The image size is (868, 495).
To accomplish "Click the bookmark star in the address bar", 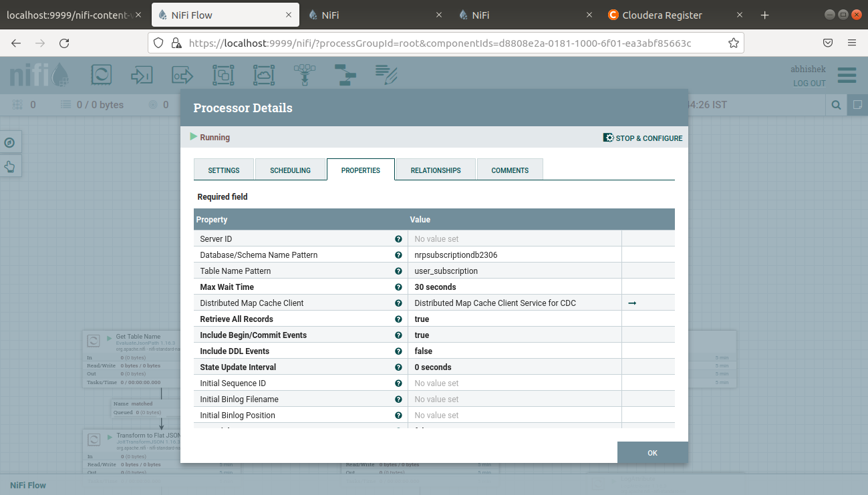I will click(734, 42).
